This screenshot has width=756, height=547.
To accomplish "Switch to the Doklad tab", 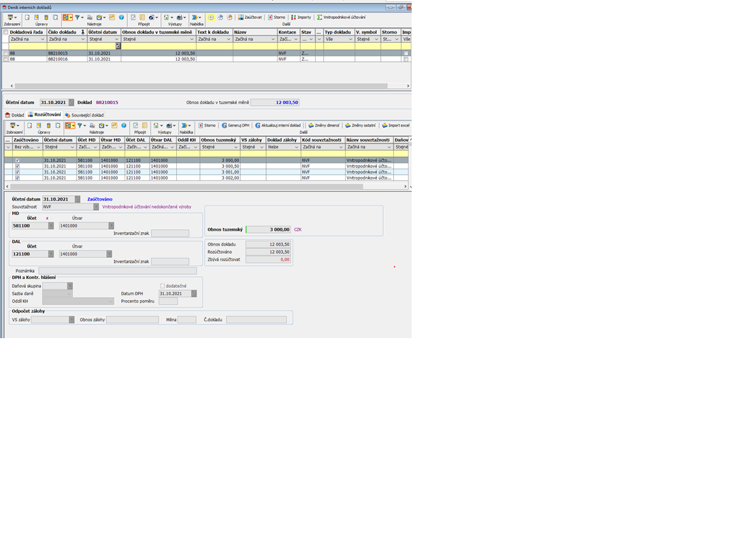I will [x=14, y=115].
